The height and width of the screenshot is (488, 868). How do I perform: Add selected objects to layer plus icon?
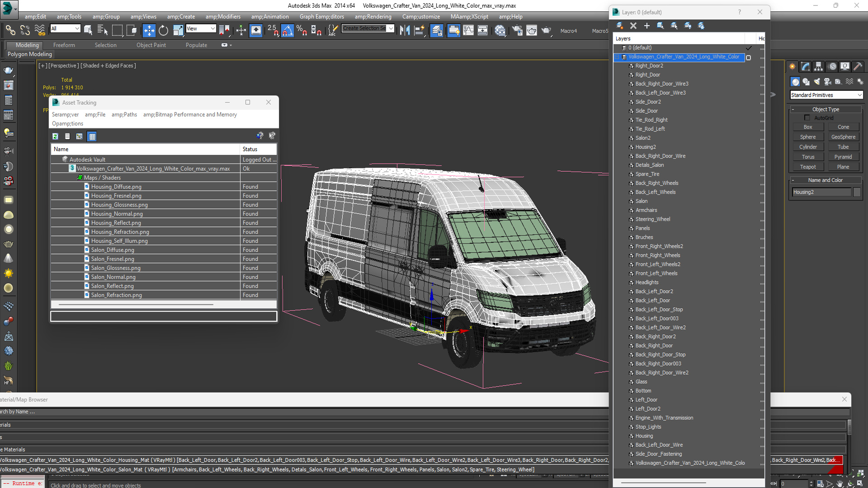coord(647,26)
